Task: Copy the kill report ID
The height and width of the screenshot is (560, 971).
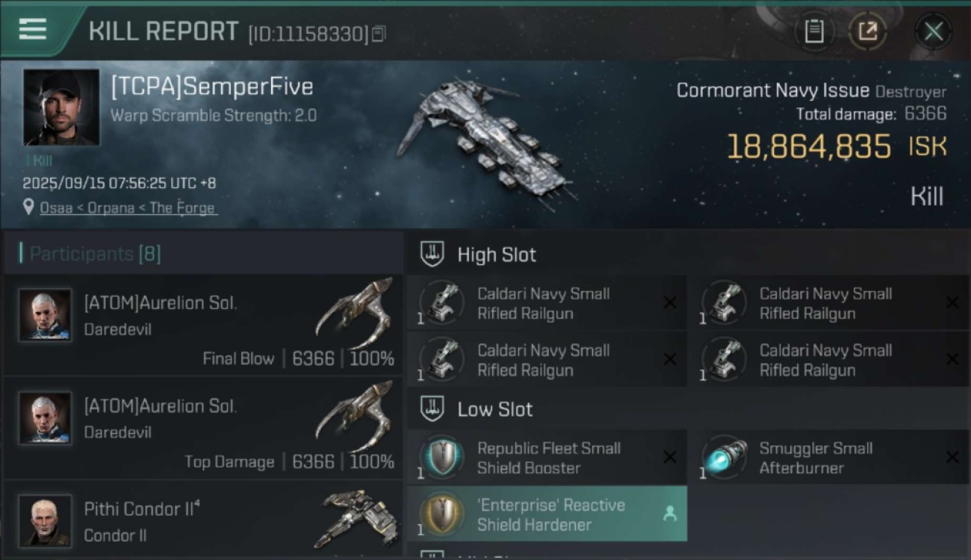Action: click(x=379, y=34)
